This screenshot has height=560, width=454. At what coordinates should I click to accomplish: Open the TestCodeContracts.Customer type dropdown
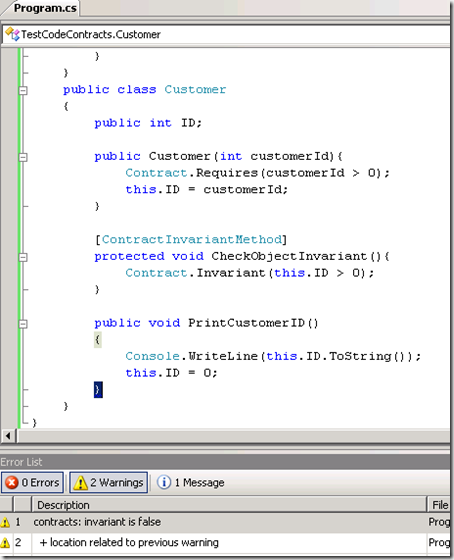point(226,34)
